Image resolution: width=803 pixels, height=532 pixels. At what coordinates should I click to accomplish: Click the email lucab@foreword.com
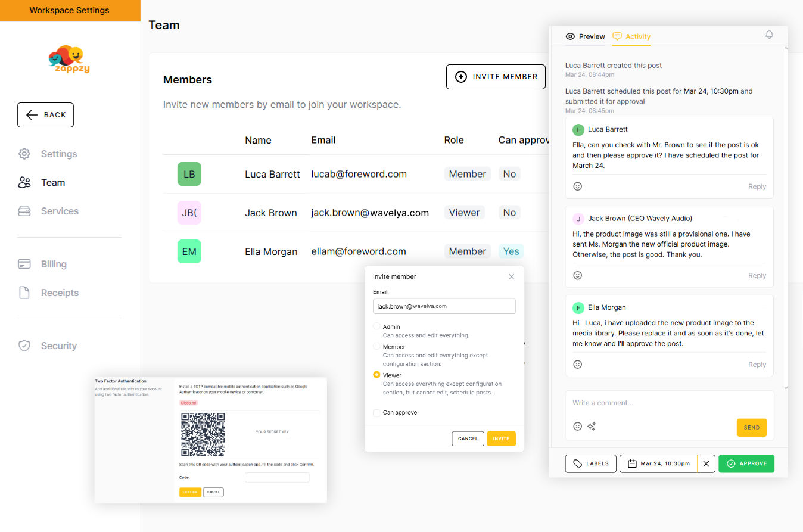(x=359, y=174)
